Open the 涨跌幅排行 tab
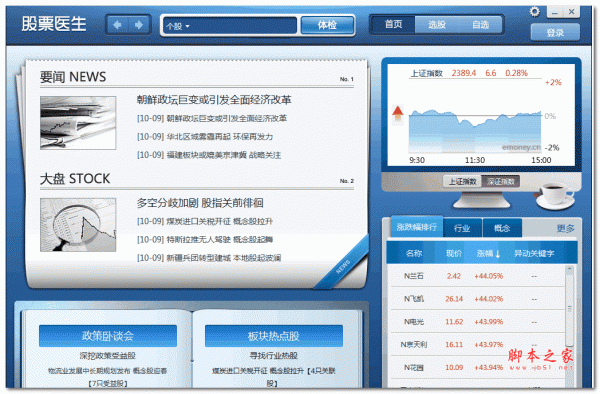 pos(417,227)
